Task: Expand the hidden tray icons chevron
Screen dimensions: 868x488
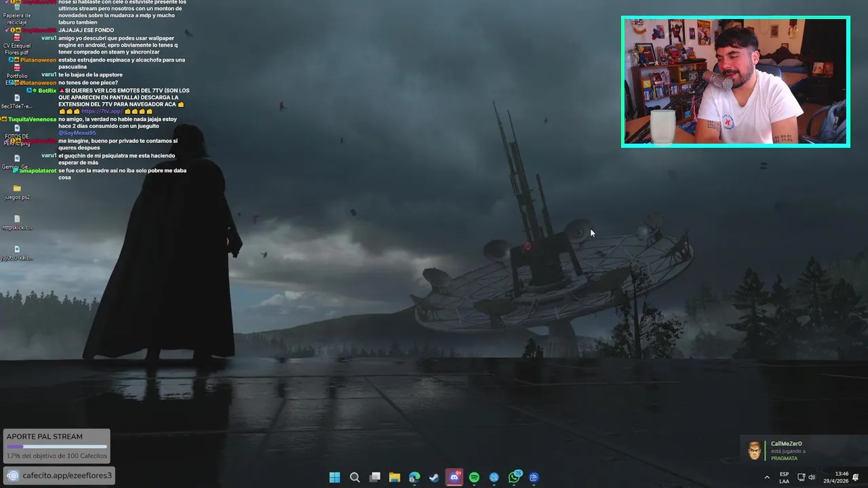Action: (767, 477)
